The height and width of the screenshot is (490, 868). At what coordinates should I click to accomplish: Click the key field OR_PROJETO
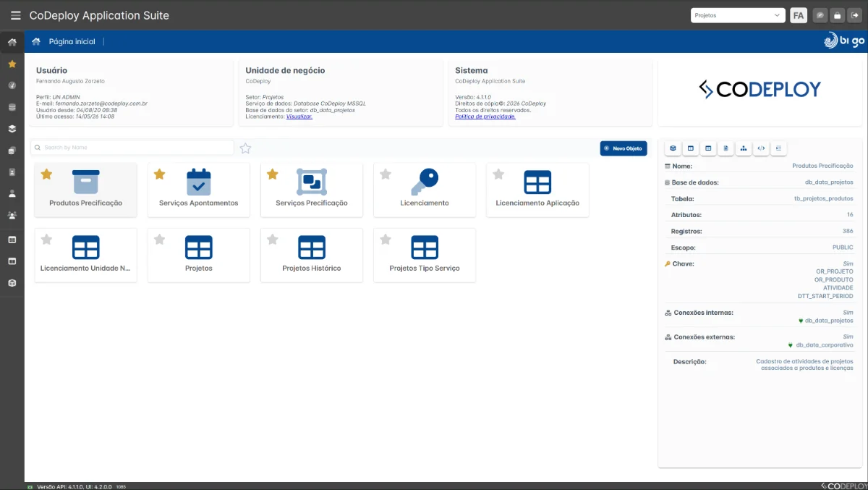(835, 271)
